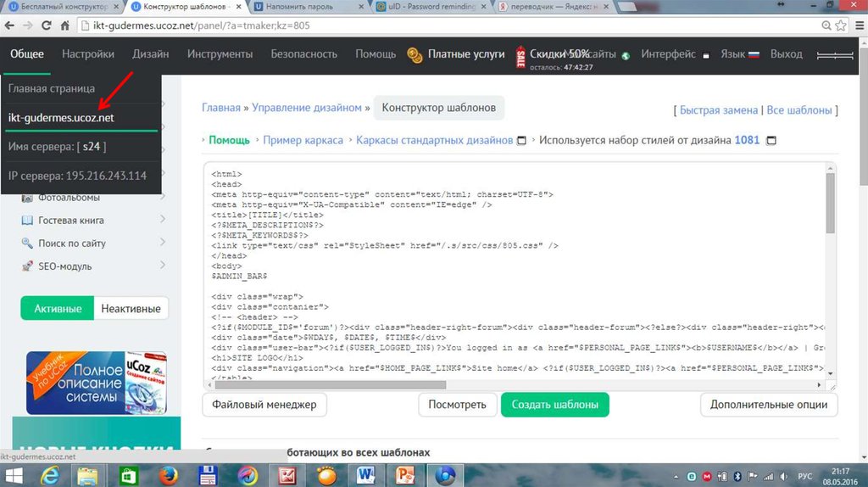Open the Инструменты menu
This screenshot has height=487, width=868.
pyautogui.click(x=220, y=54)
